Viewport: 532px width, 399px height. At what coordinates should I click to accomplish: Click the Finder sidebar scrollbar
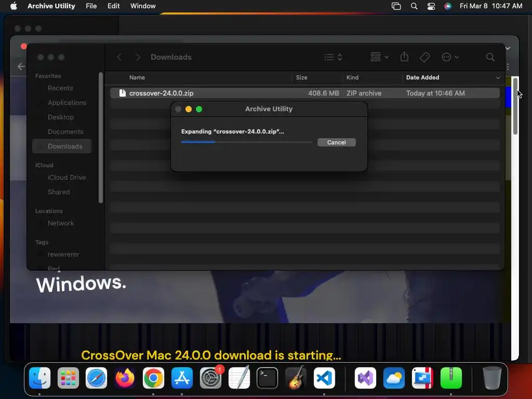[100, 137]
